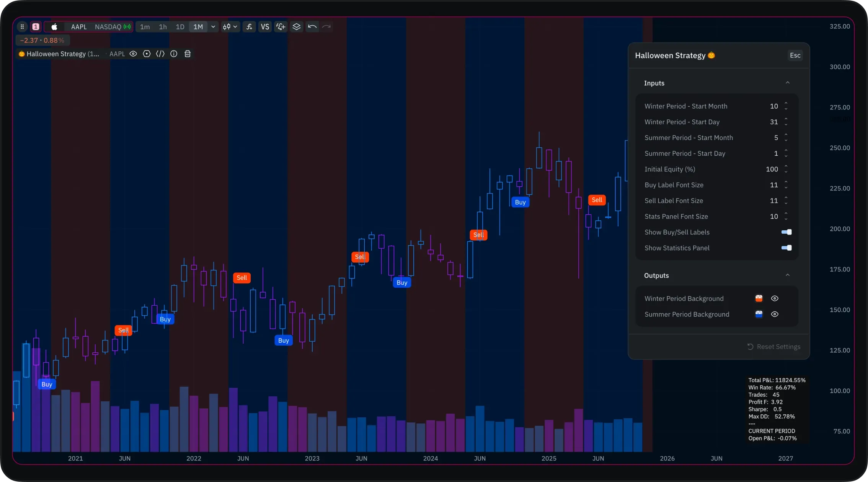The height and width of the screenshot is (482, 868).
Task: Select the 1D timeframe tab
Action: pos(180,27)
